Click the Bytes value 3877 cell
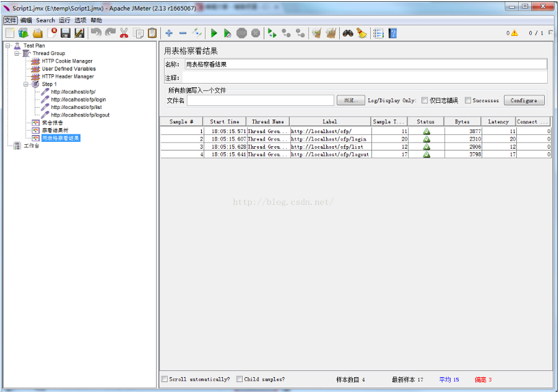Viewport: 559px width, 392px height. point(463,131)
